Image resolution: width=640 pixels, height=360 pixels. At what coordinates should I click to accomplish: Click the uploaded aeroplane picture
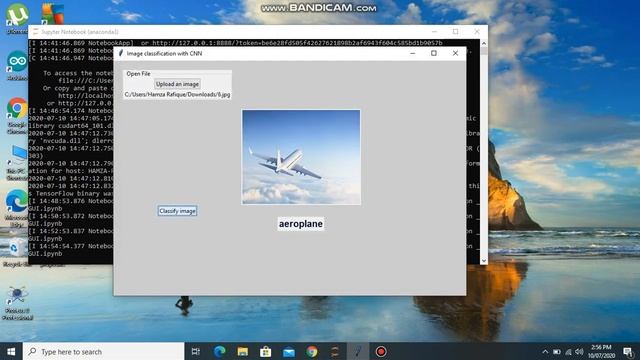click(x=301, y=157)
